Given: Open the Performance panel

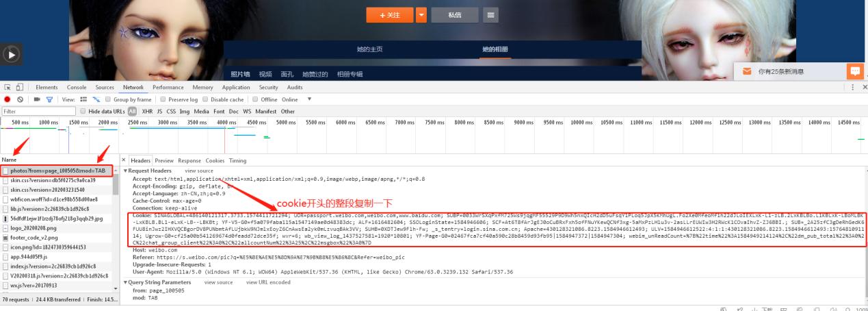Looking at the screenshot, I should (x=168, y=87).
